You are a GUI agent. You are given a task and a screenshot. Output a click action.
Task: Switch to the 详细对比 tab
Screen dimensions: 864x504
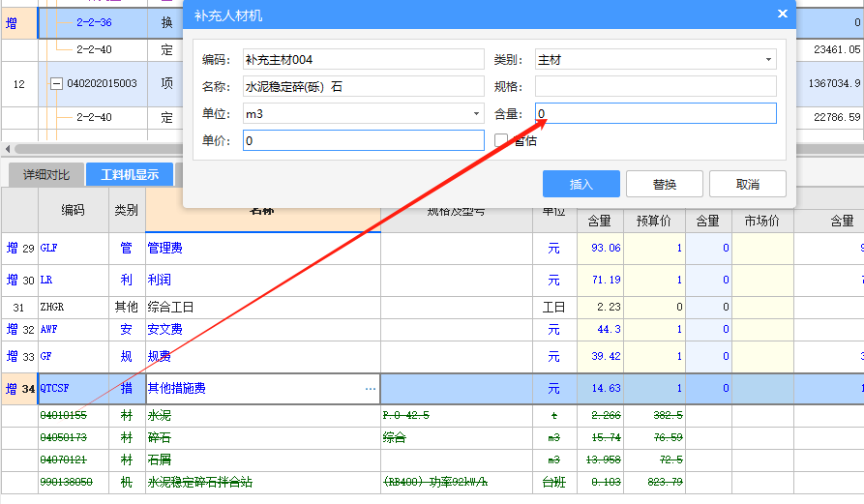46,174
